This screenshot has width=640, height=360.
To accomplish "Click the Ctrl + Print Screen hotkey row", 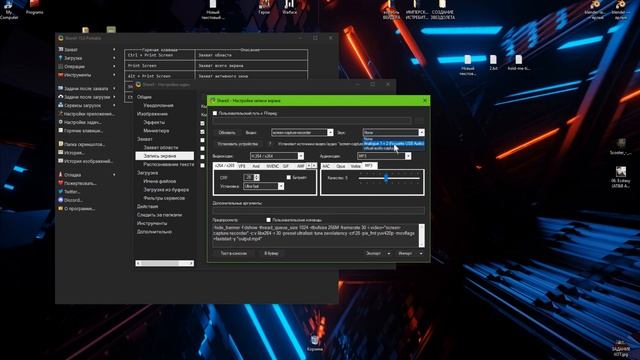I will [x=216, y=55].
